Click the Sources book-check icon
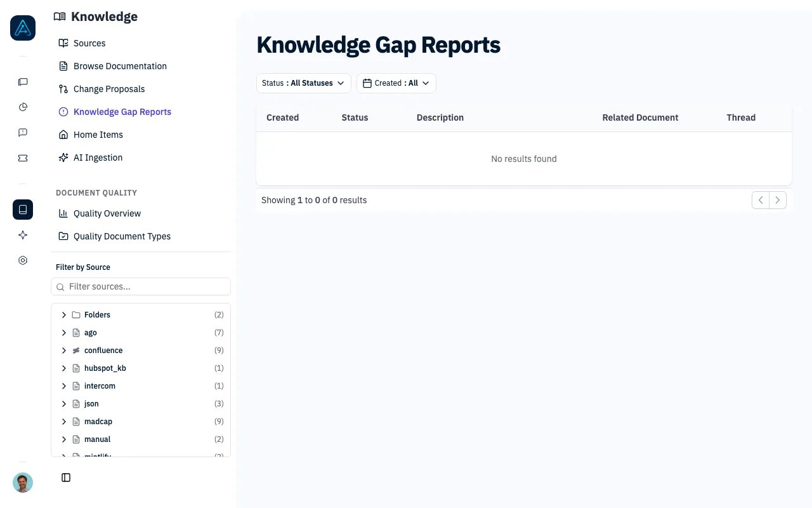The height and width of the screenshot is (508, 812). tap(63, 43)
